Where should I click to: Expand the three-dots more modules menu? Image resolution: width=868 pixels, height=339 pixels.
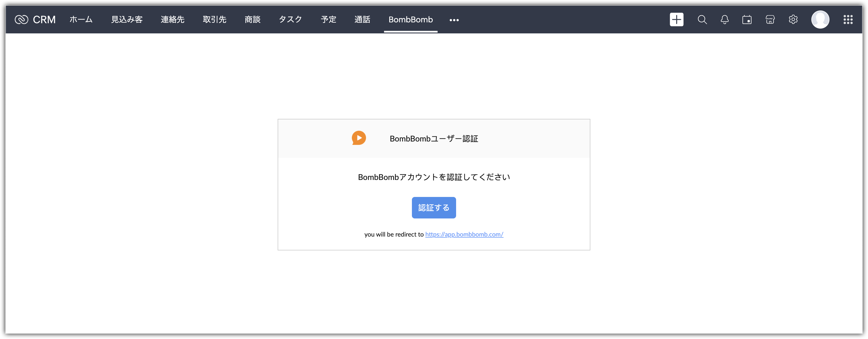pos(454,20)
